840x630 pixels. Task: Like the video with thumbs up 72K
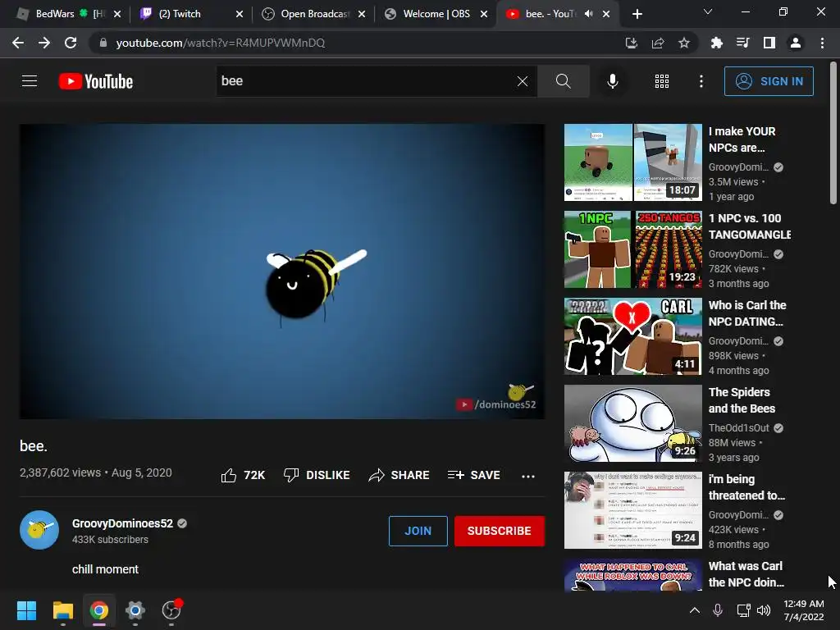(x=243, y=475)
